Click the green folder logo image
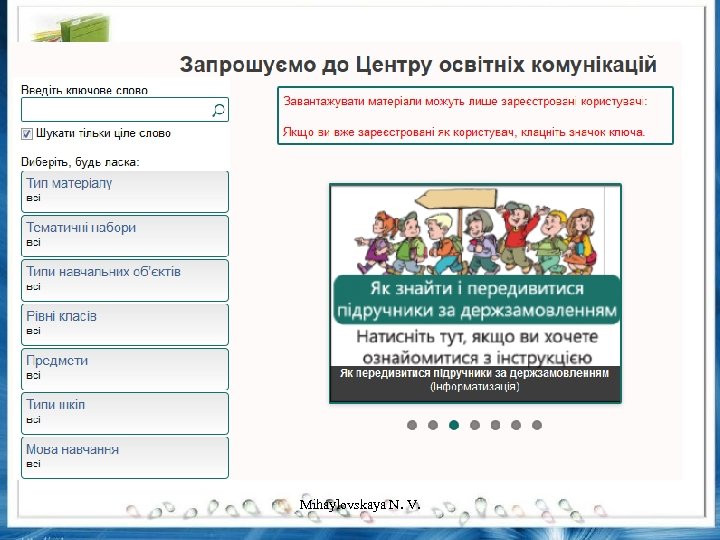The image size is (720, 540). [x=71, y=28]
